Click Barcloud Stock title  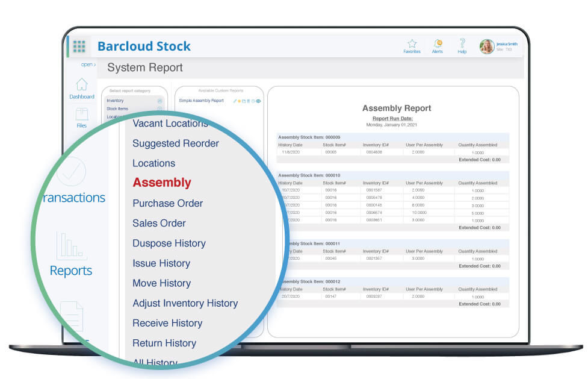tap(144, 46)
